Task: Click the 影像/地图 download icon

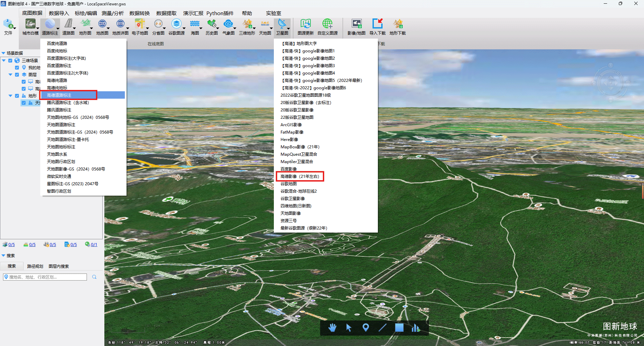Action: [x=356, y=24]
